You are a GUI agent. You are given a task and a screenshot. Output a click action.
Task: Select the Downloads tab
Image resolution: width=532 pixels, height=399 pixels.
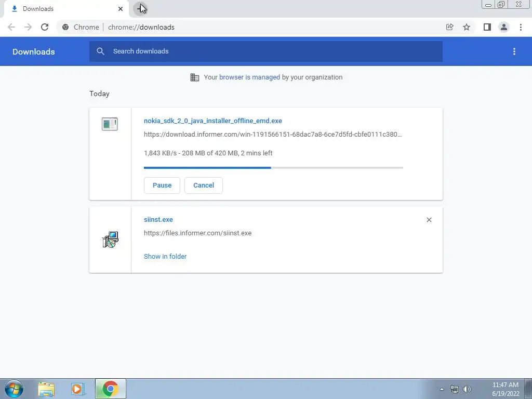pos(66,9)
